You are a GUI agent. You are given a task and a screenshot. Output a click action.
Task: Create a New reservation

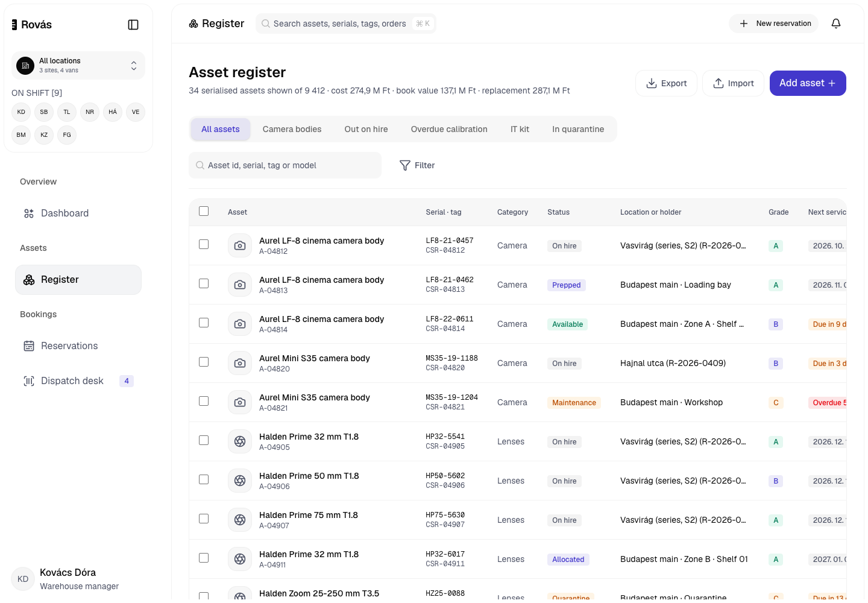(x=774, y=24)
